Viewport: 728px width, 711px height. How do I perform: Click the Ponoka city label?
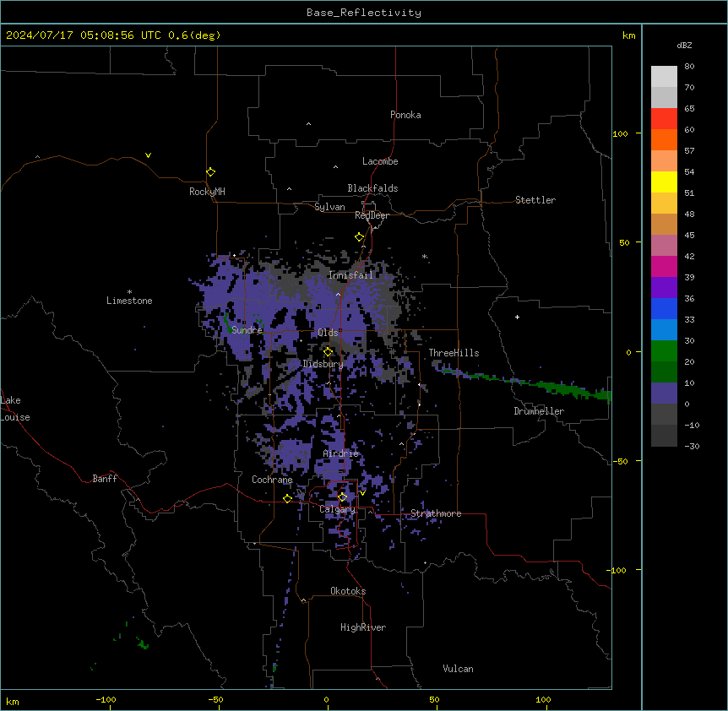[405, 115]
